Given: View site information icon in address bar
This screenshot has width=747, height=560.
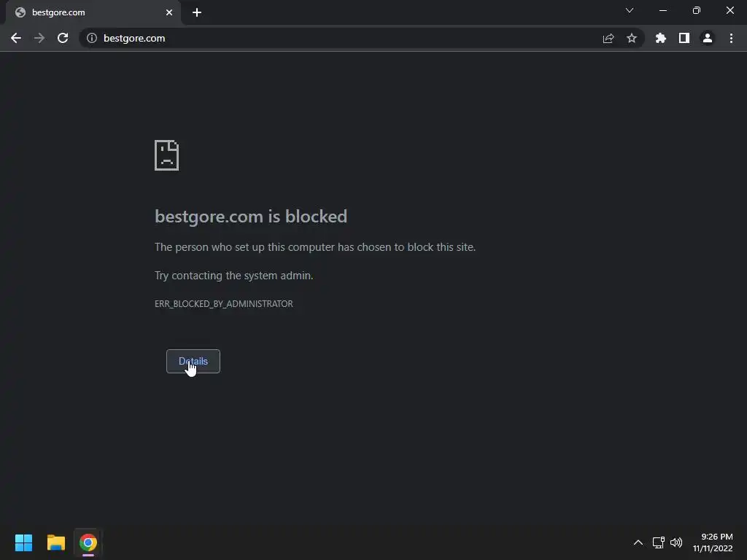Looking at the screenshot, I should tap(92, 38).
